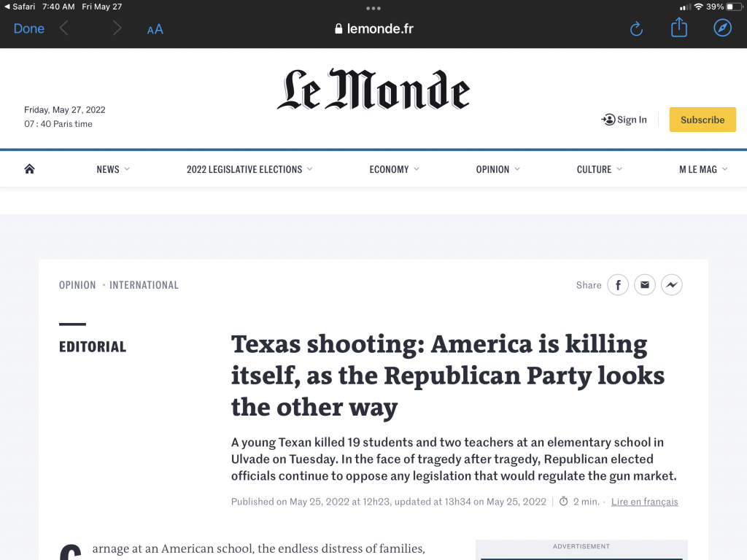Share article via Facebook icon
Screen dimensions: 747x560
[x=618, y=285]
